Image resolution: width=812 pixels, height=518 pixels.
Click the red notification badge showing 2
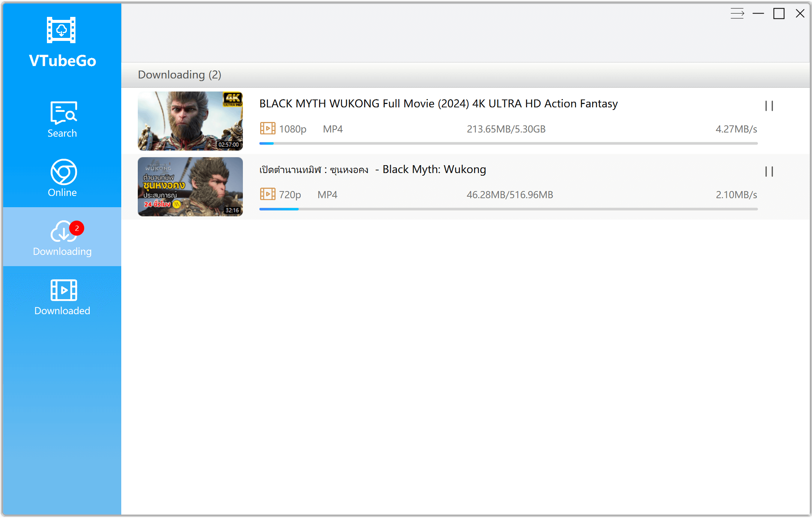(x=77, y=228)
